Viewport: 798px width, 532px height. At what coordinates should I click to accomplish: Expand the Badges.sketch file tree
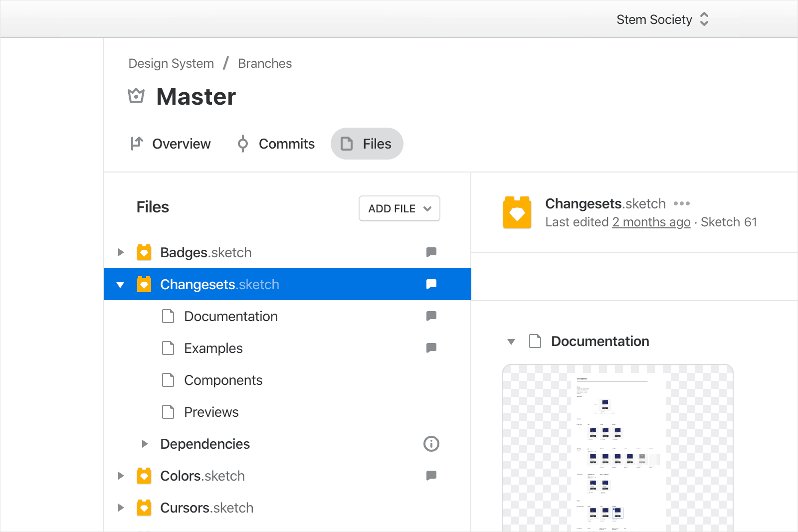[121, 252]
